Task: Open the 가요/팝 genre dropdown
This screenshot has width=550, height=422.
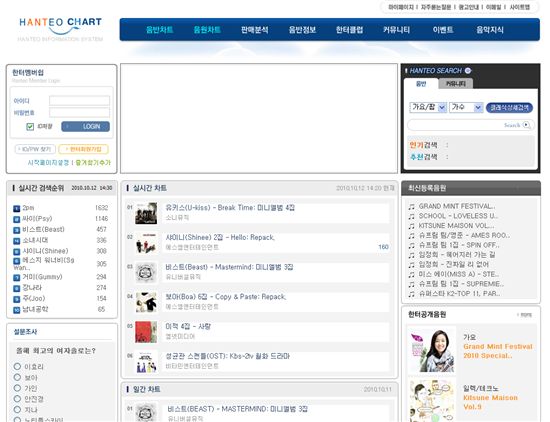Action: [x=428, y=107]
